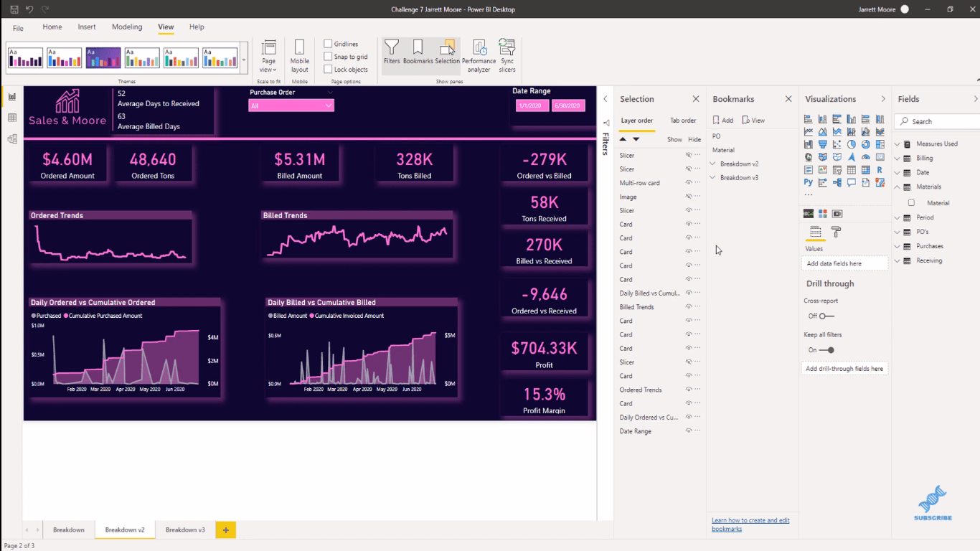Click the Sync slicers icon
Screen dimensions: 980x551
pyautogui.click(x=507, y=55)
